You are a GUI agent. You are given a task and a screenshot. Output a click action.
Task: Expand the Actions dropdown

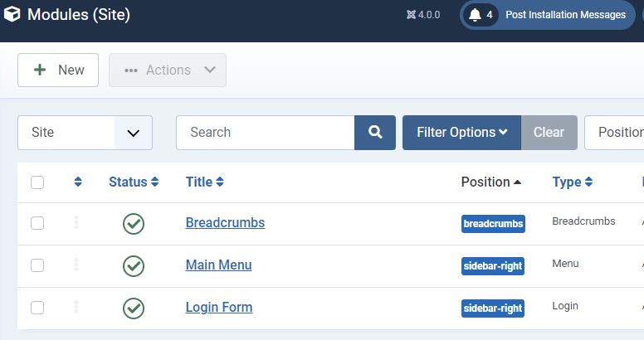coord(168,70)
